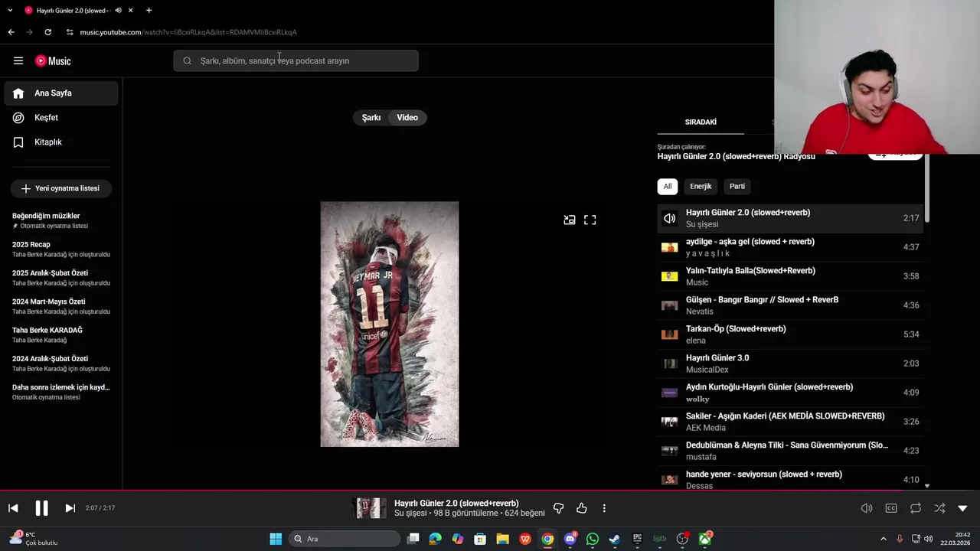The width and height of the screenshot is (980, 551).
Task: Mute the tab via audio icon
Action: [x=118, y=10]
